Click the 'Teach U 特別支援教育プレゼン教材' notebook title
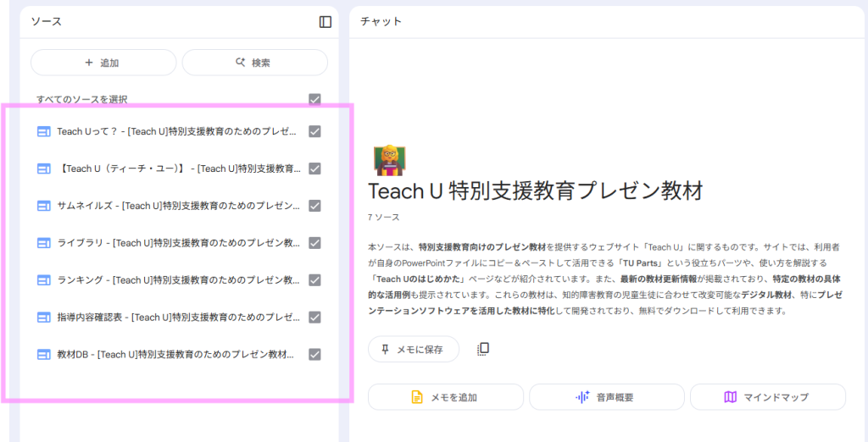This screenshot has height=442, width=868. 536,191
